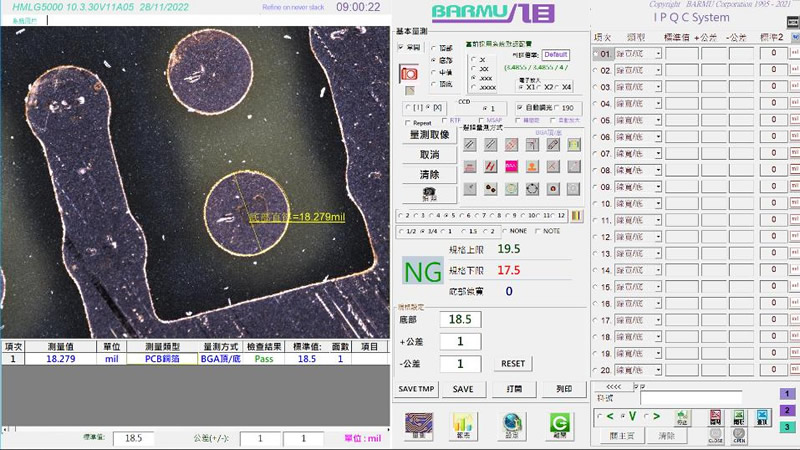Click the red camera capture icon
The image size is (800, 450).
pyautogui.click(x=408, y=74)
